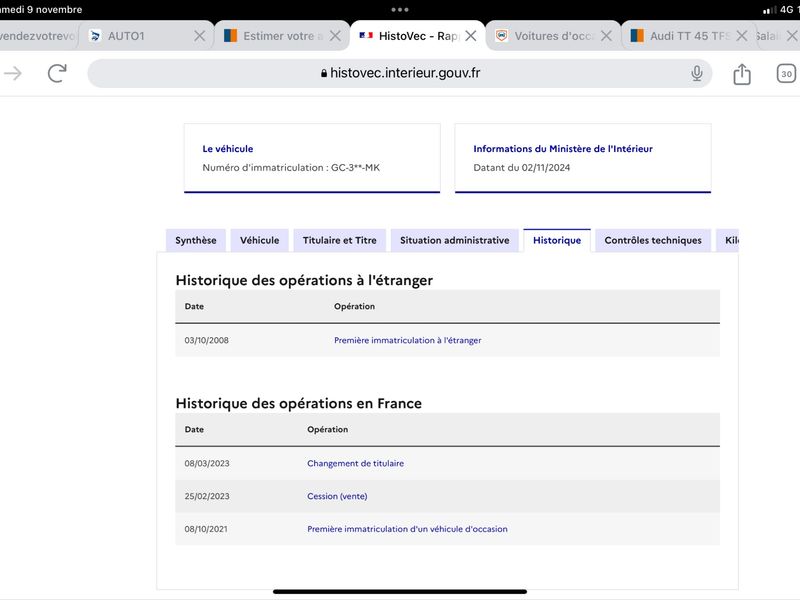Open the tab overview showing 30 tabs

point(786,73)
